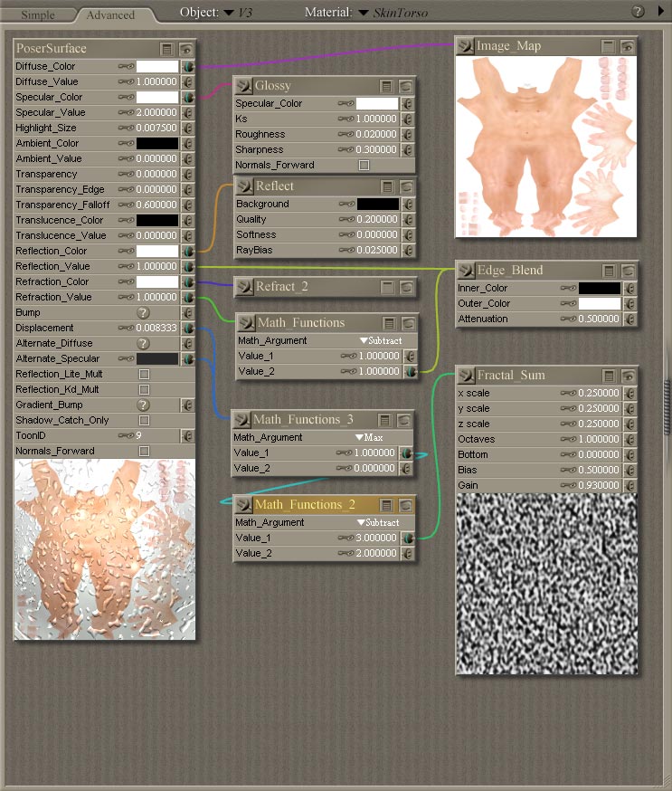Click the Glossy Roughness input plug
Screen dimensions: 672x791
tap(407, 135)
